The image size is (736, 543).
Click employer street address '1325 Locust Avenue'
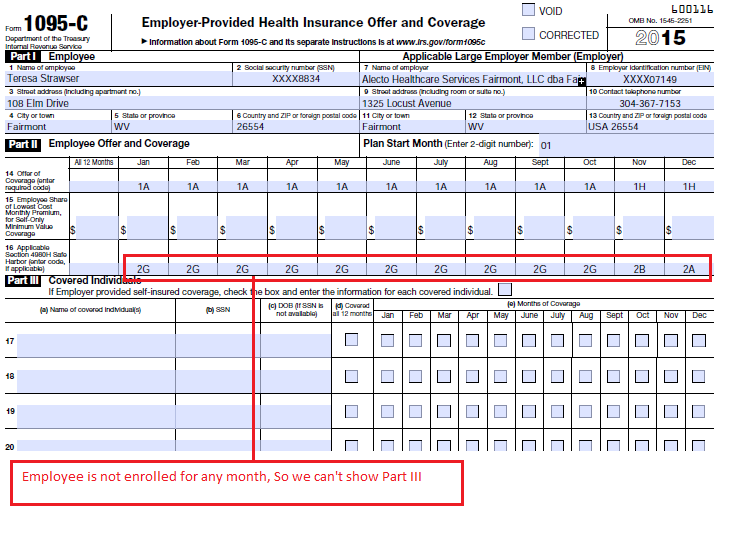(473, 103)
